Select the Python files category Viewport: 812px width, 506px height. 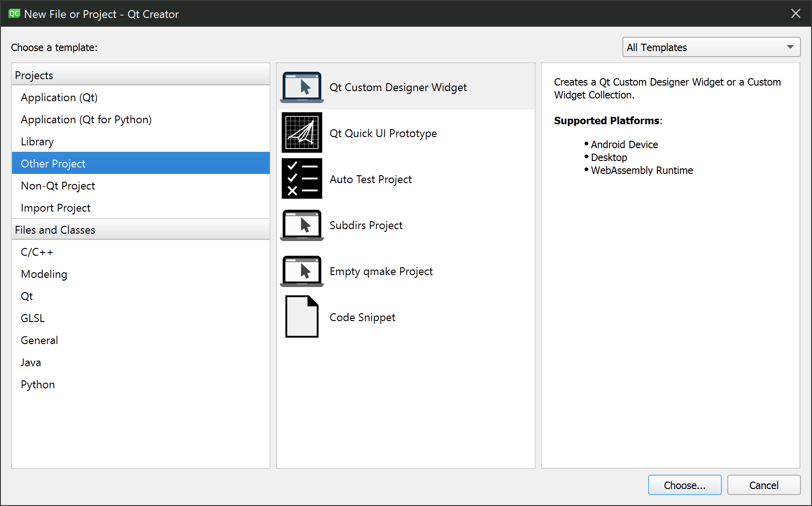coord(38,385)
